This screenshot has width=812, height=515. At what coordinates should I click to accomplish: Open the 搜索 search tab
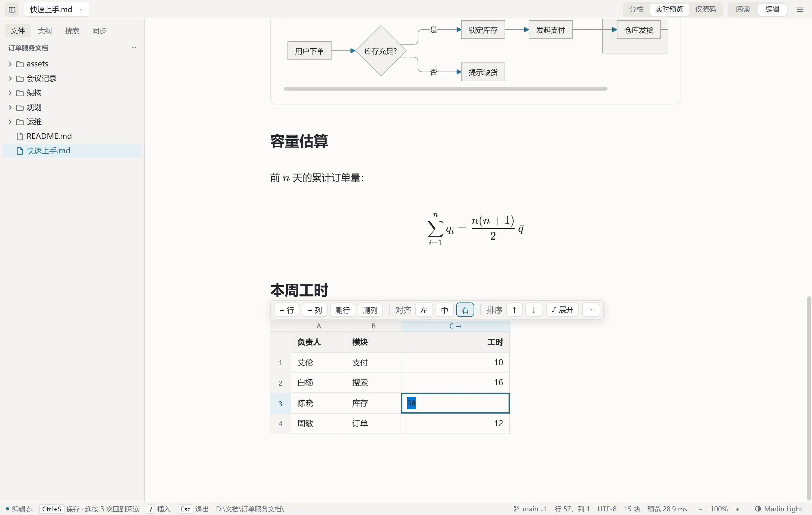point(72,31)
